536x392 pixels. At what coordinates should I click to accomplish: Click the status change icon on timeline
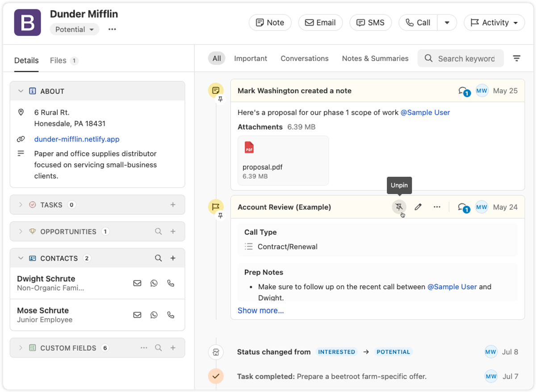pyautogui.click(x=216, y=352)
